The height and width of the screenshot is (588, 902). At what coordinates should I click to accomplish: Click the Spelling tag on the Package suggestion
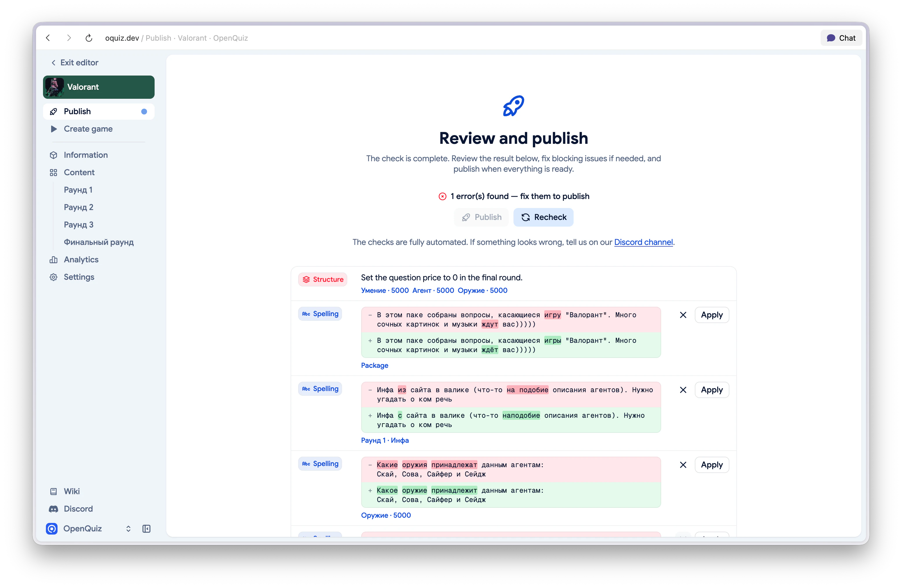(x=320, y=314)
